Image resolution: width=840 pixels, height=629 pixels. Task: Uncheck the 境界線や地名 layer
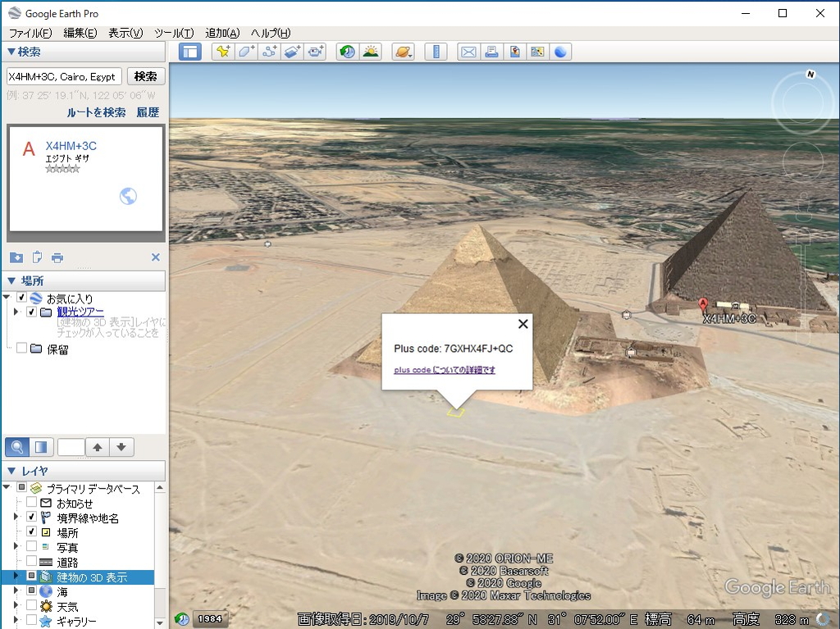(32, 517)
